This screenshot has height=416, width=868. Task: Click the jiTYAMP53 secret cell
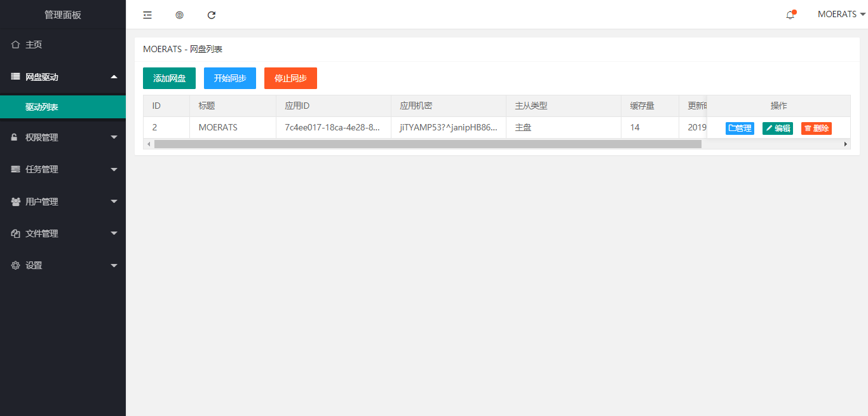(449, 127)
